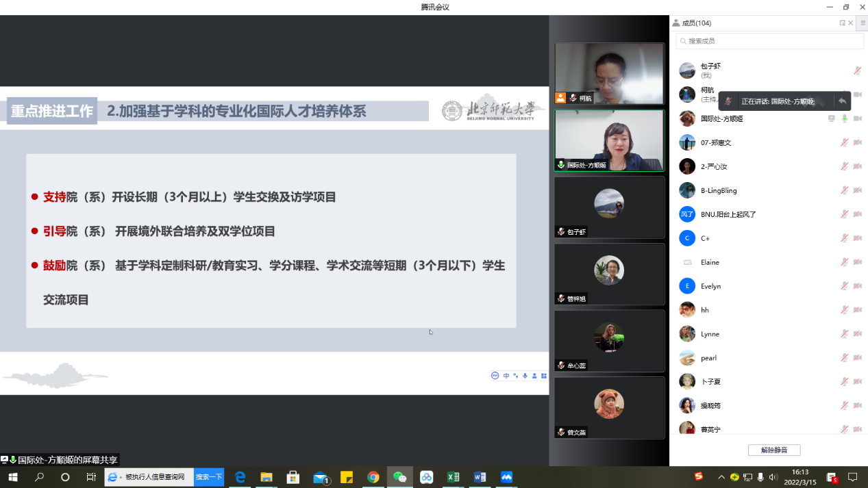Open Excel from the taskbar
The image size is (868, 488).
click(453, 477)
